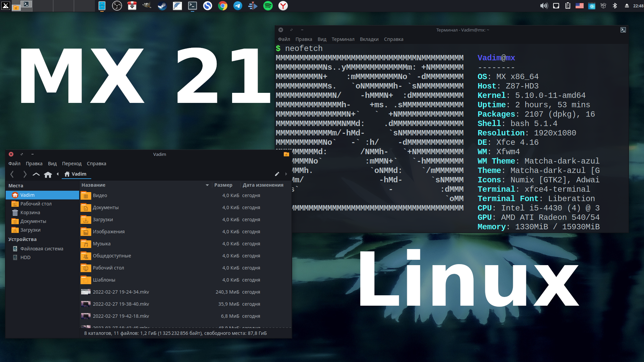Click the terminal icon in terminal title bar
The image size is (644, 362).
click(623, 30)
